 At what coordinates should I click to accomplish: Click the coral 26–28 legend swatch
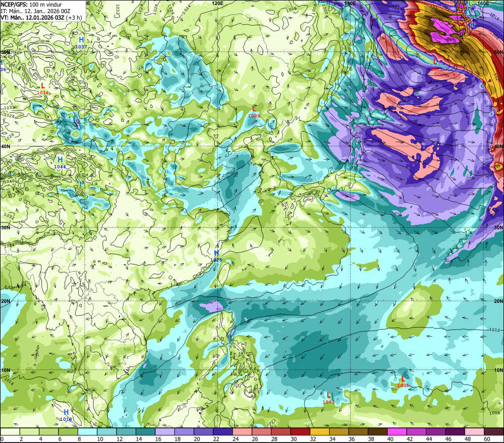262,431
